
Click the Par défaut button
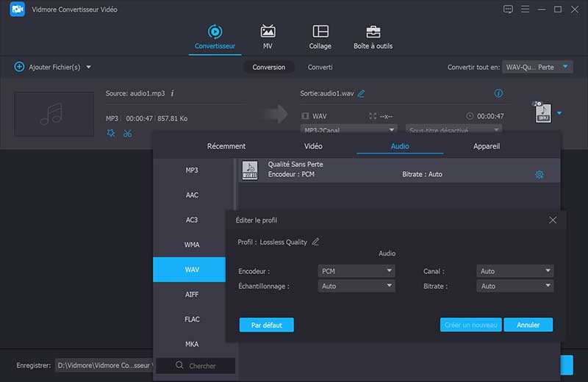[266, 325]
